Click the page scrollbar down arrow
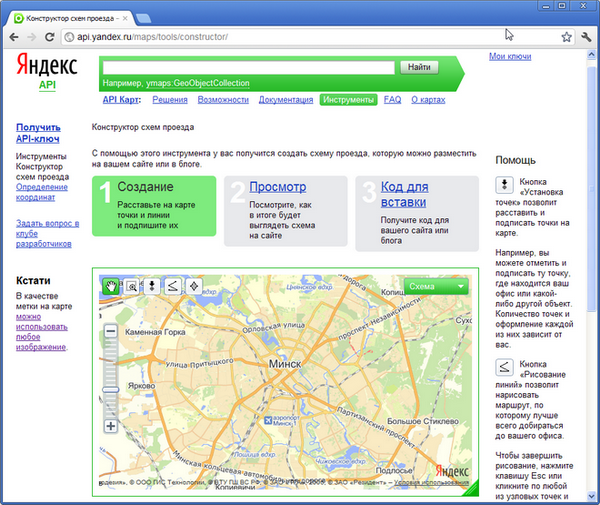Image resolution: width=600 pixels, height=505 pixels. tap(591, 496)
